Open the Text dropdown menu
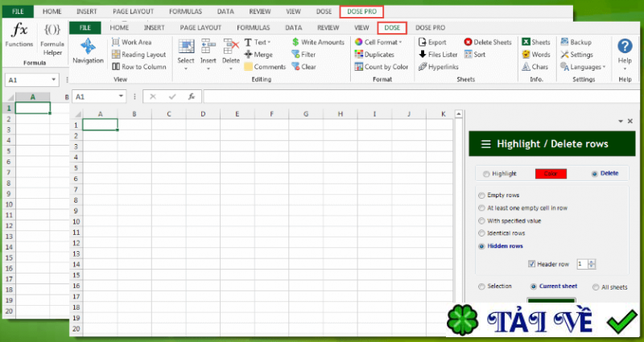Screen dimensions: 644x342 coord(258,43)
